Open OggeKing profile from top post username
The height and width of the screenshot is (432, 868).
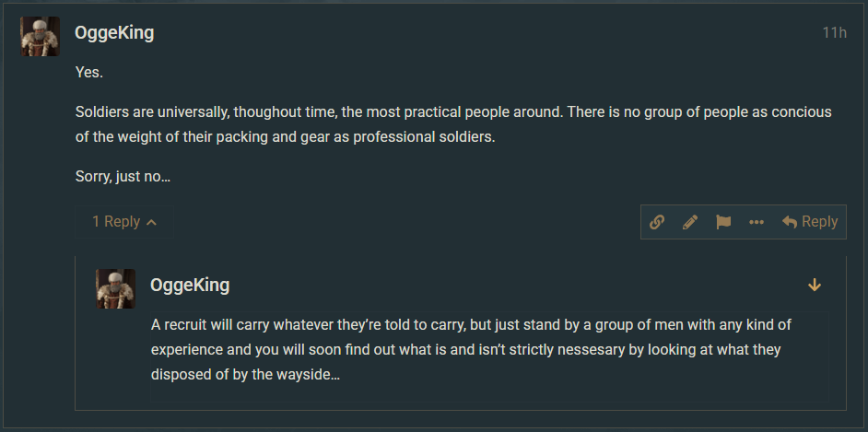(x=114, y=33)
